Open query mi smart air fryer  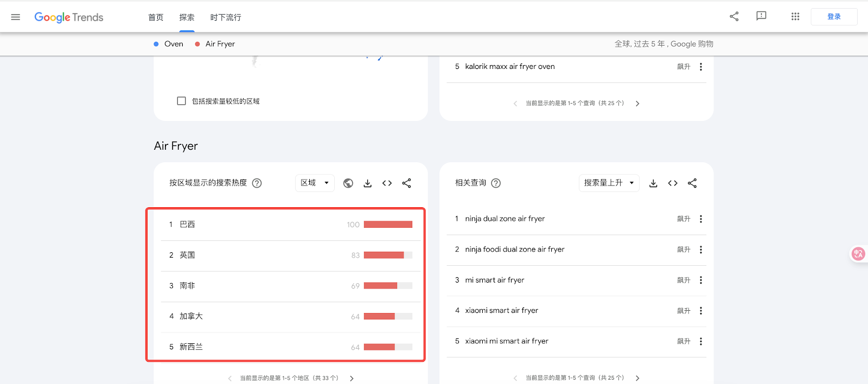coord(495,280)
